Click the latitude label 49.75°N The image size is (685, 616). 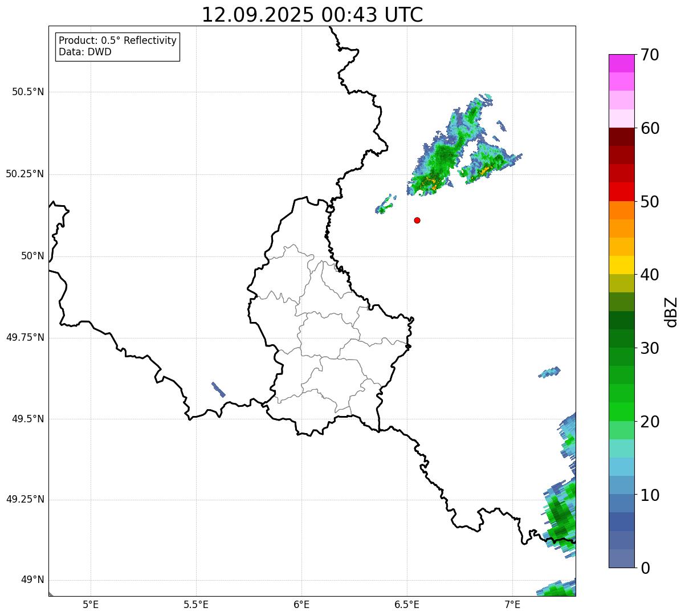[25, 337]
